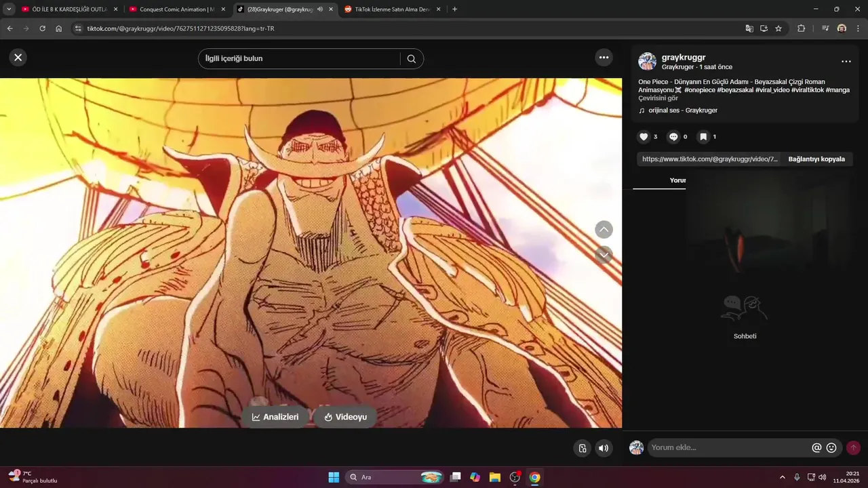
Task: Close the TikTok video viewer
Action: 18,58
